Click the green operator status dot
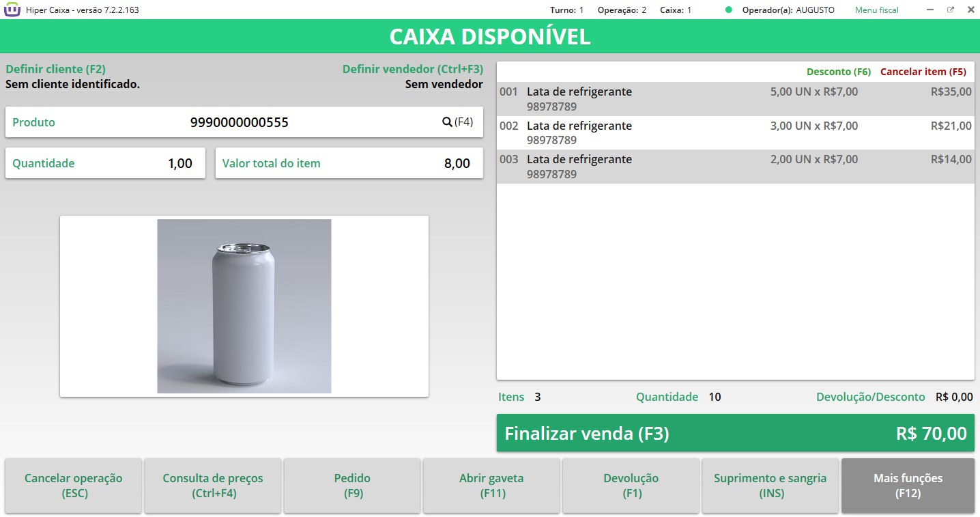 coord(729,10)
